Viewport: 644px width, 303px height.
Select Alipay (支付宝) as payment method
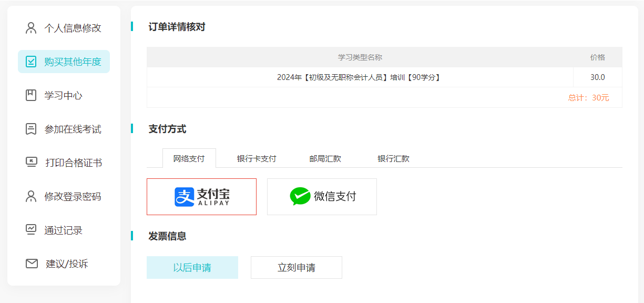[201, 197]
